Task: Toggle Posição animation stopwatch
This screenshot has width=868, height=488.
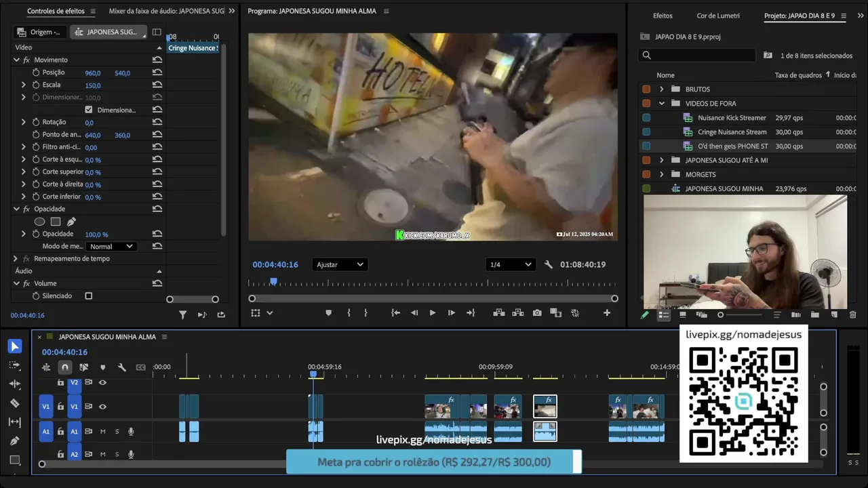Action: [x=36, y=73]
